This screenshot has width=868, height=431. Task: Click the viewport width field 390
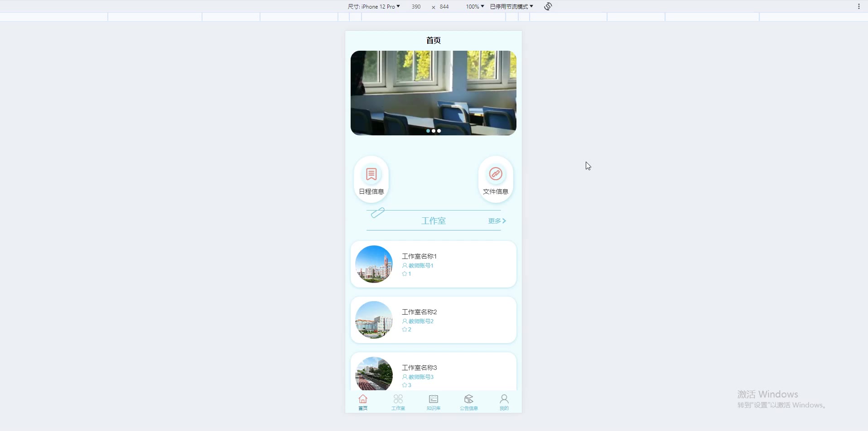[x=416, y=6]
